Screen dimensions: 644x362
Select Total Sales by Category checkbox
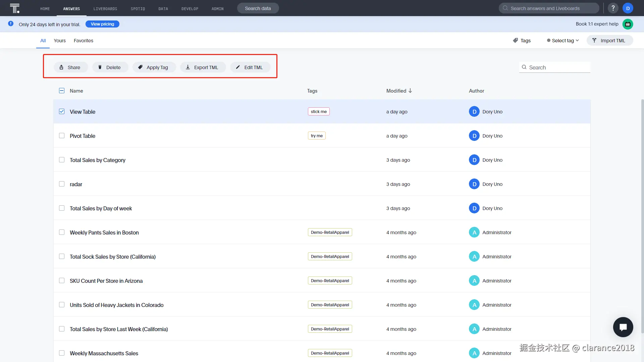coord(62,160)
